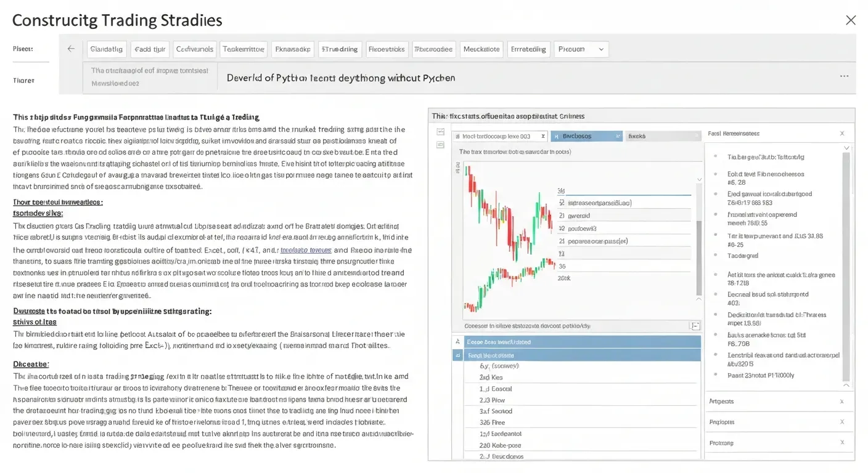
Task: Switch to the Meuckatiote tab
Action: [481, 49]
